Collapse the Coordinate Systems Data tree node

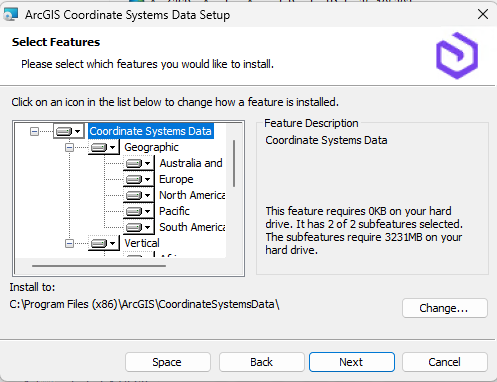point(34,131)
